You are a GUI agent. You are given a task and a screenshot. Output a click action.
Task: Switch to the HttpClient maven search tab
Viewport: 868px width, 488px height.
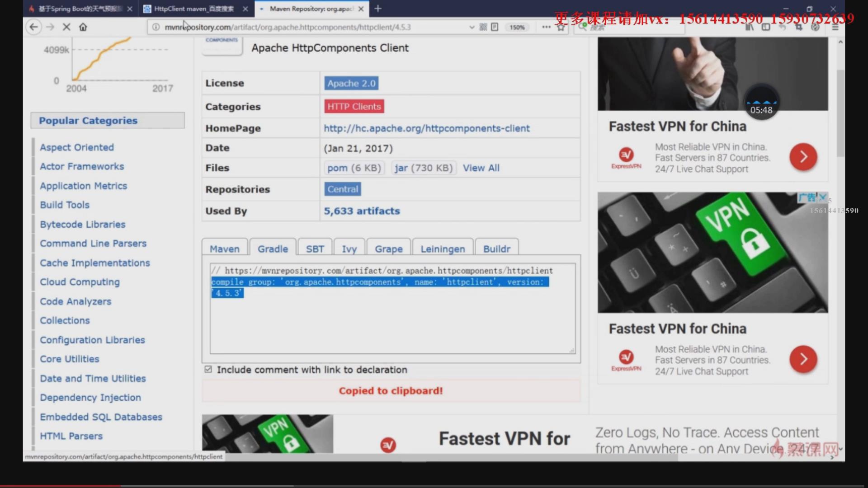point(194,9)
